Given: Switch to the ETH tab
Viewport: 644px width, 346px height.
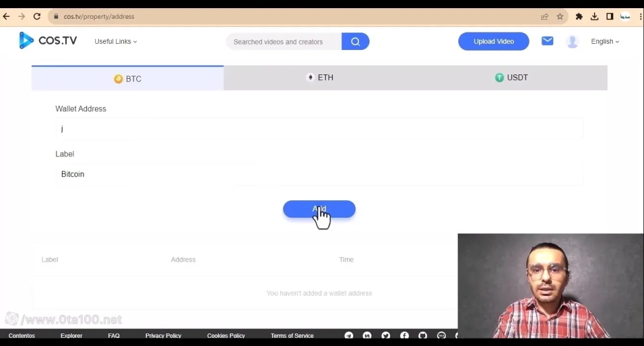Looking at the screenshot, I should (x=319, y=78).
